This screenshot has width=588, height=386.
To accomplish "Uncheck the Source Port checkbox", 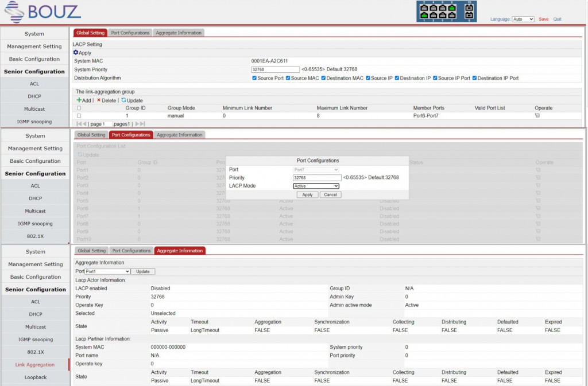I will tap(254, 78).
